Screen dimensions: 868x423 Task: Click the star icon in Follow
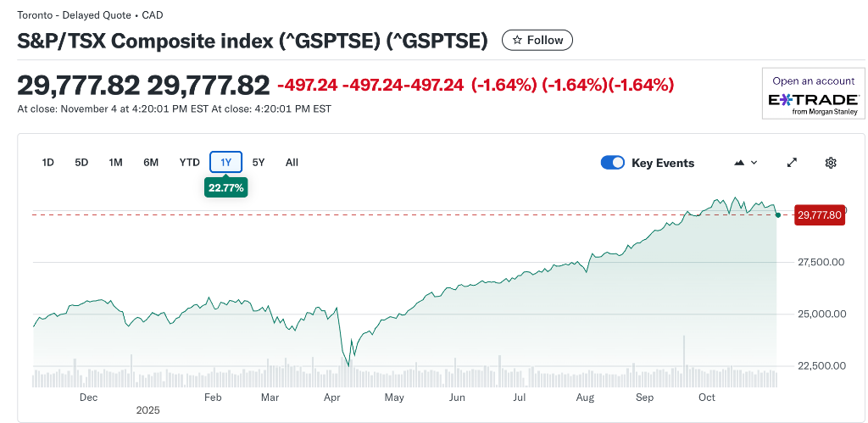[x=517, y=40]
